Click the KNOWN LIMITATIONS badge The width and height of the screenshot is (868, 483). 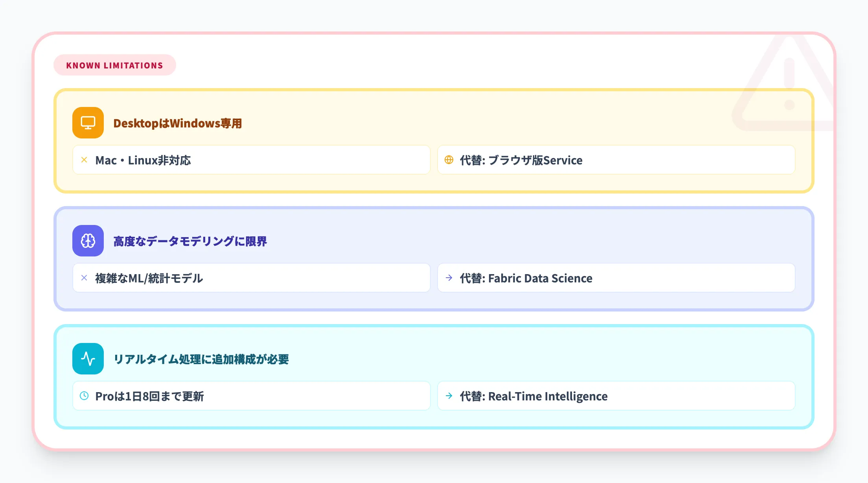[115, 65]
